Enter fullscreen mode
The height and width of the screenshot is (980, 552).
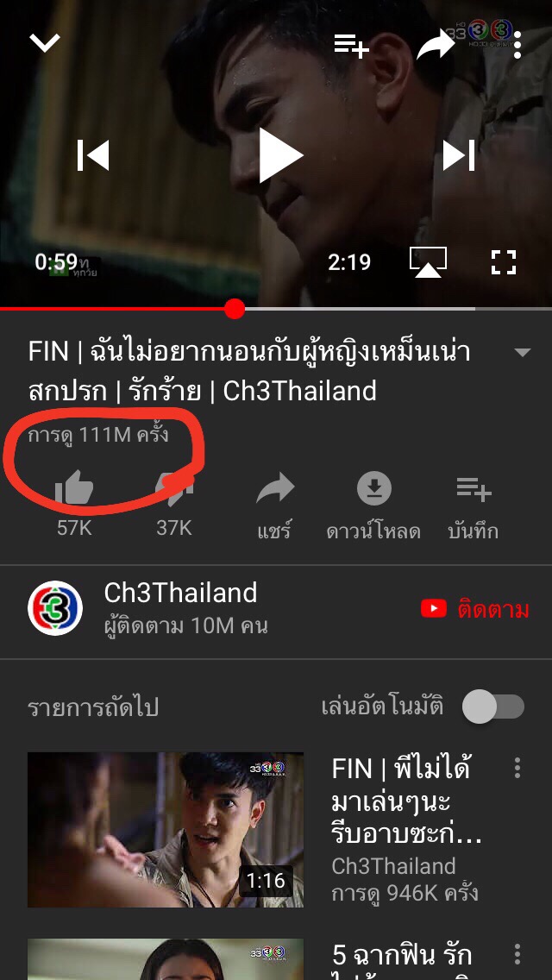pyautogui.click(x=503, y=262)
